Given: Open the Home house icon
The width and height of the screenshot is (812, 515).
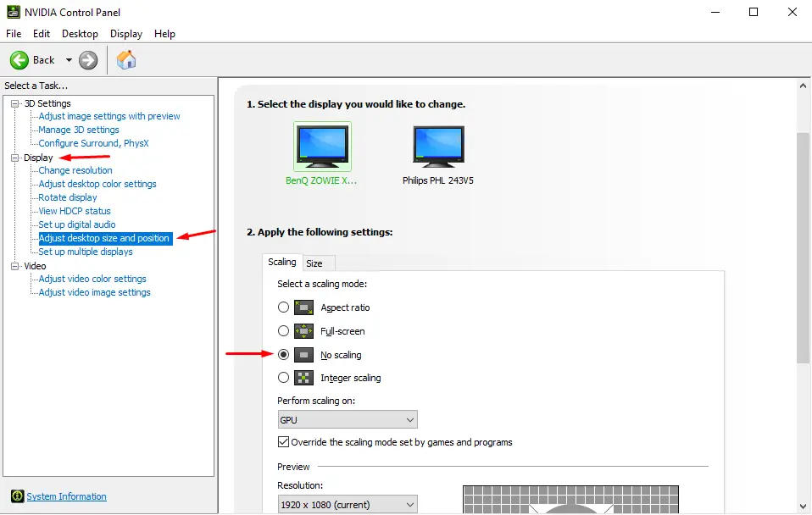Looking at the screenshot, I should tap(126, 60).
